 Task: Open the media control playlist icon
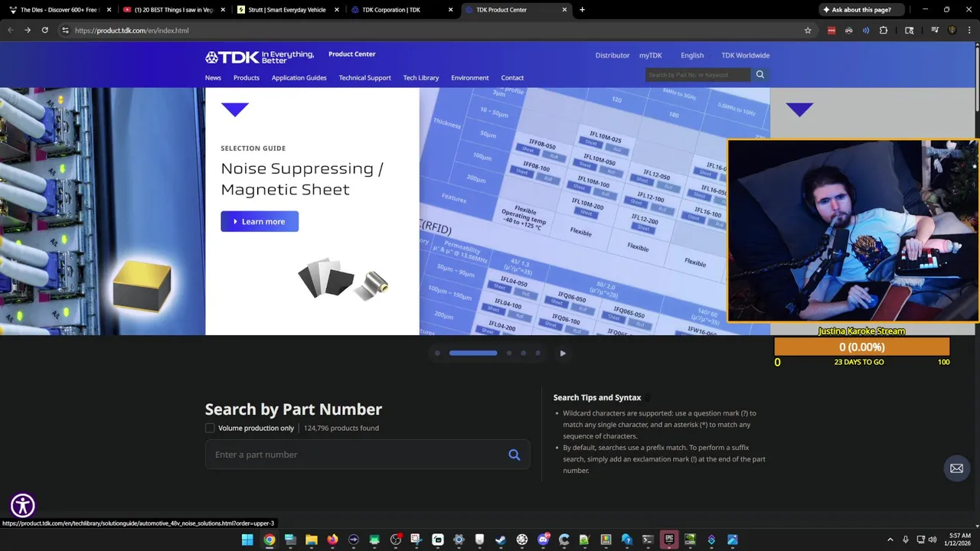point(935,31)
